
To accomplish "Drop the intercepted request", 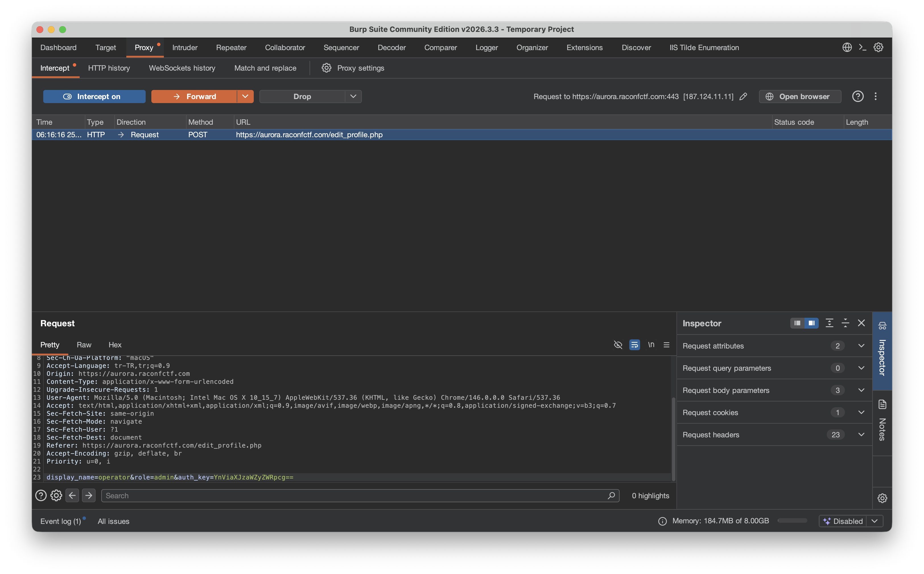I will pyautogui.click(x=302, y=97).
